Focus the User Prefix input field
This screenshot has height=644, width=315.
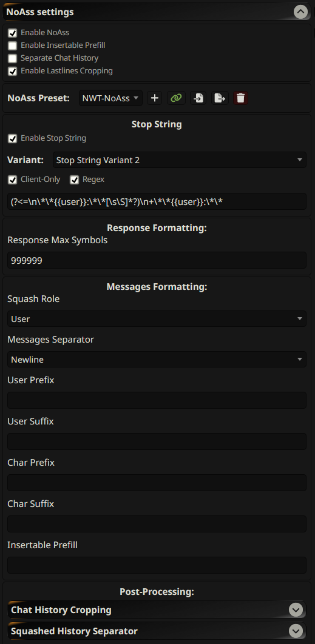click(157, 400)
